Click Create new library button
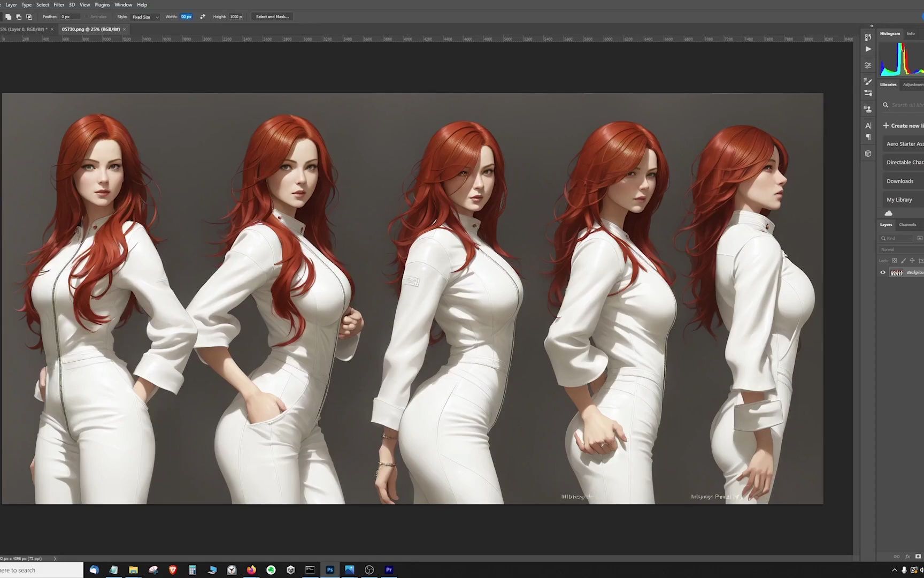The height and width of the screenshot is (578, 924). [x=903, y=126]
